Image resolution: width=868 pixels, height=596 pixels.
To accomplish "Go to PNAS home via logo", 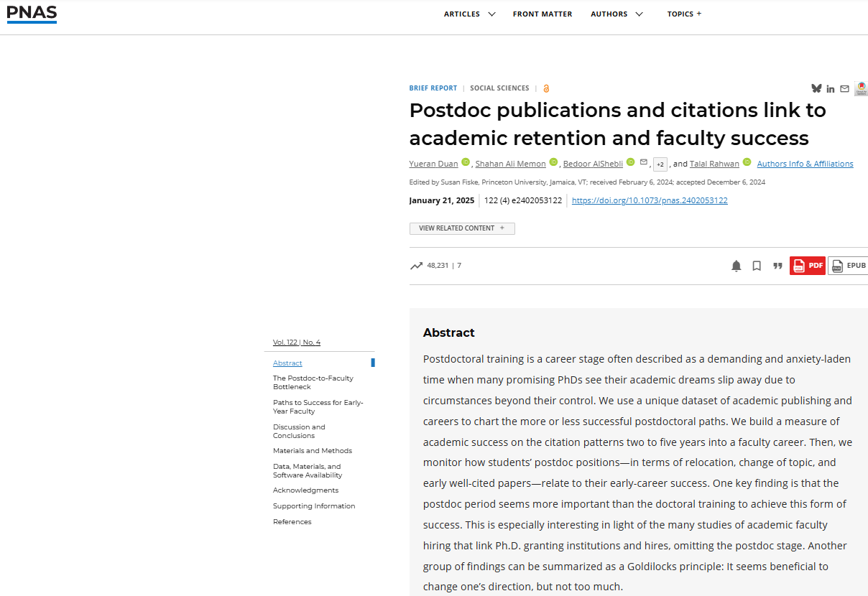I will click(32, 14).
